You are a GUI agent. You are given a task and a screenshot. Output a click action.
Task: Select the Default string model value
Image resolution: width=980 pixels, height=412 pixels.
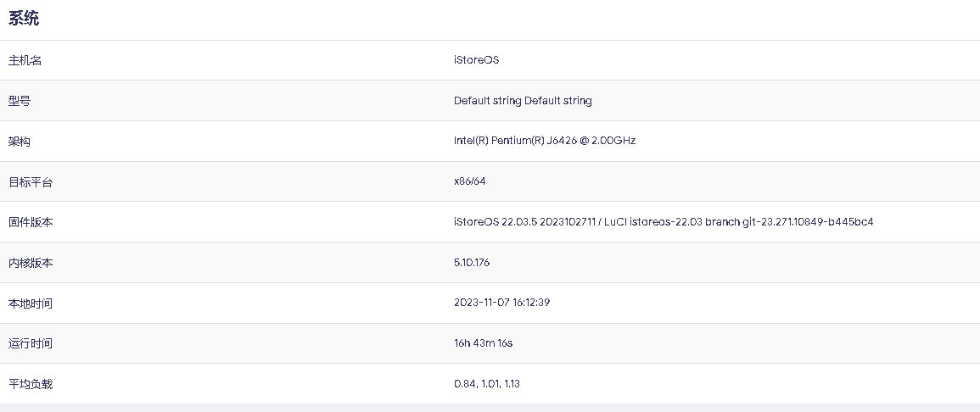tap(523, 101)
